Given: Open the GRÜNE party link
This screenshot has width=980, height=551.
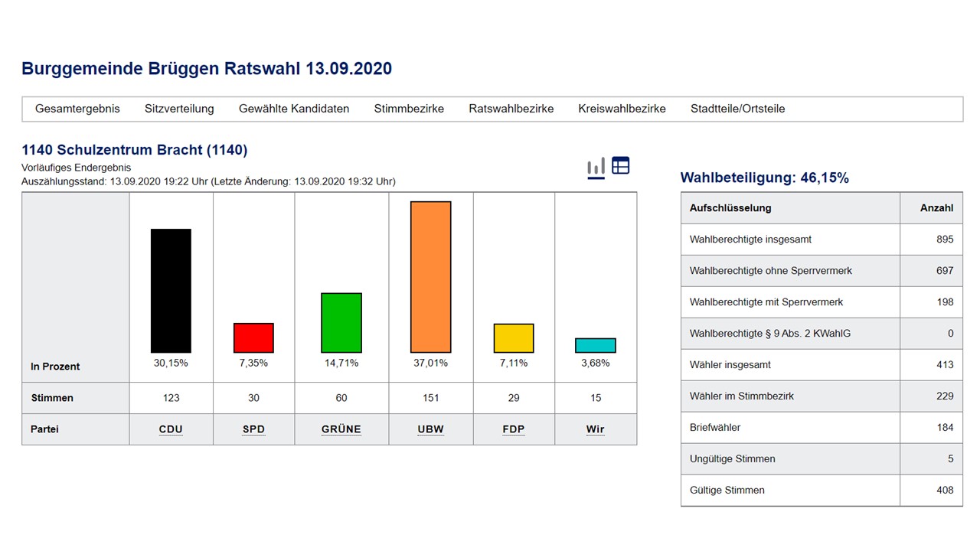Looking at the screenshot, I should pos(341,429).
